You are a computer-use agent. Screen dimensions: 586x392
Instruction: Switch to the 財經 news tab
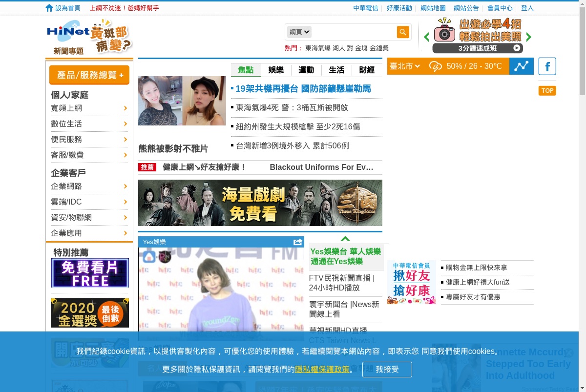pos(367,70)
